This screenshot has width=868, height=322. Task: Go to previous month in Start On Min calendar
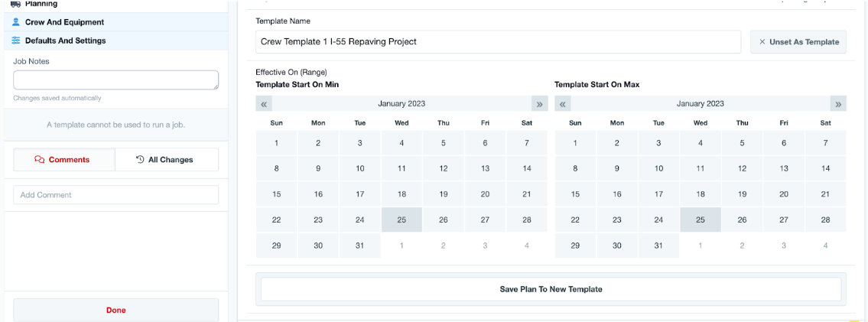pos(264,104)
